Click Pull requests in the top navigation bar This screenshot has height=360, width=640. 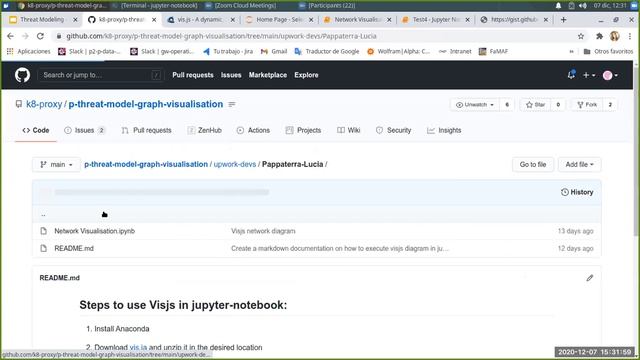pos(193,75)
